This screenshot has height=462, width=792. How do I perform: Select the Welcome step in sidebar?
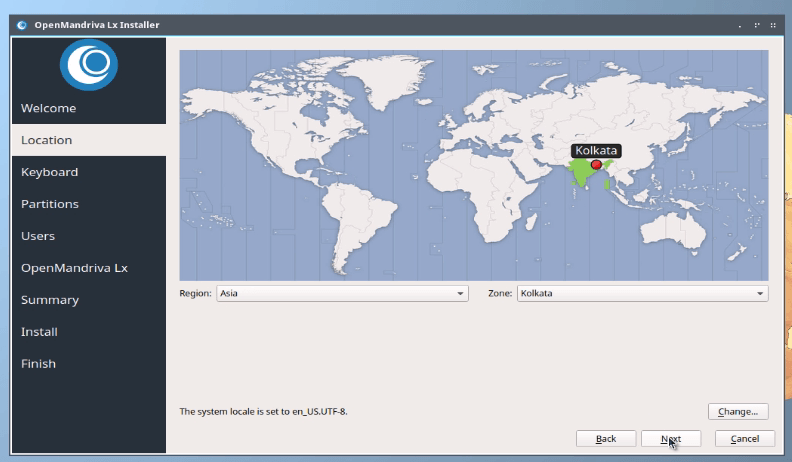[89, 108]
